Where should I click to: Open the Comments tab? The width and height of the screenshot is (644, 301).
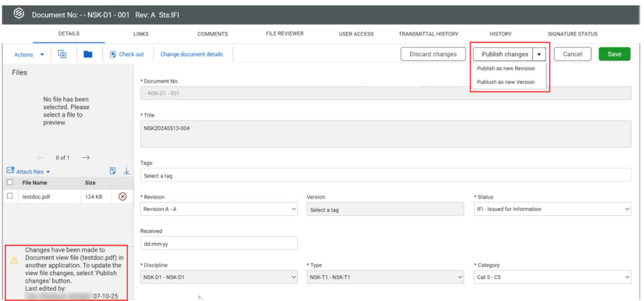[x=213, y=34]
